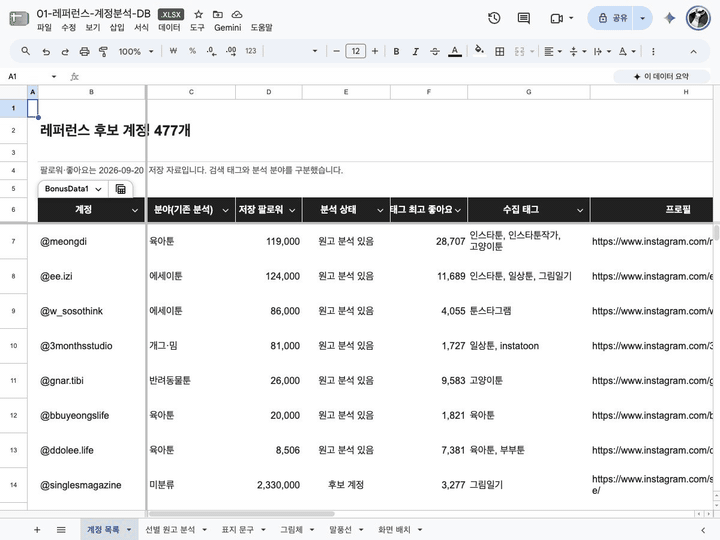Click the 공유 share button

[x=612, y=18]
